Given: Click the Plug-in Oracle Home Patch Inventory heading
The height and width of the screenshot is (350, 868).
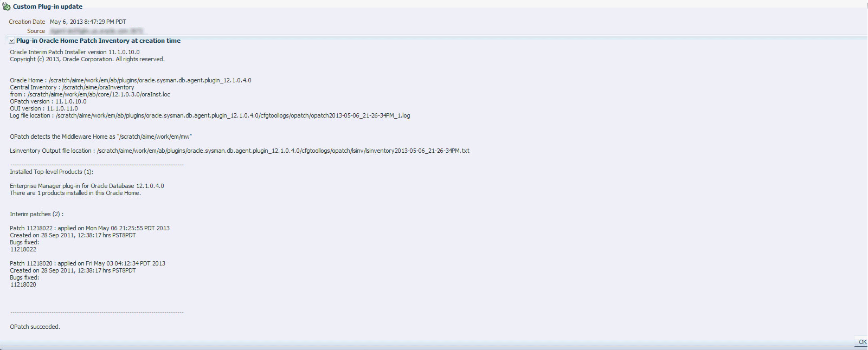Looking at the screenshot, I should 98,41.
